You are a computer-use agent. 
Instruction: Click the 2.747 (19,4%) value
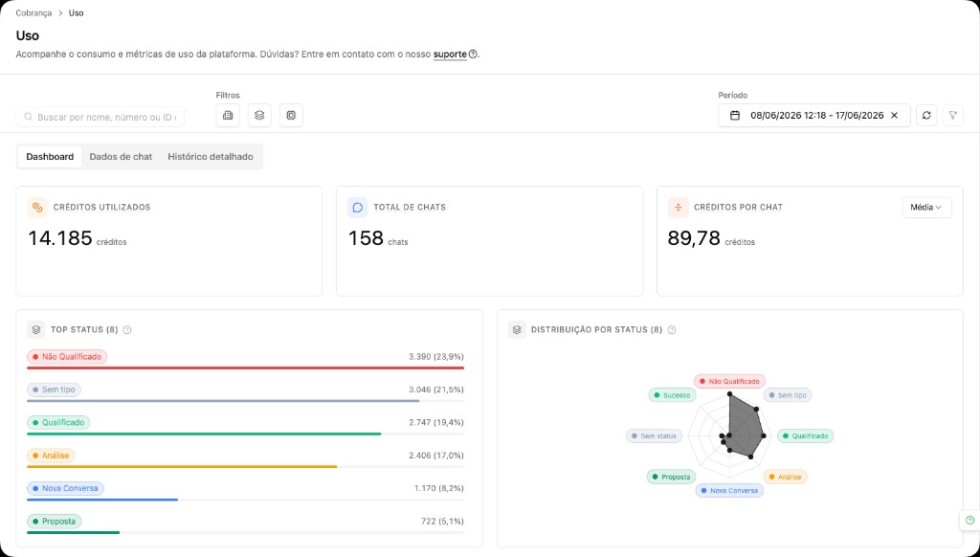tap(436, 423)
